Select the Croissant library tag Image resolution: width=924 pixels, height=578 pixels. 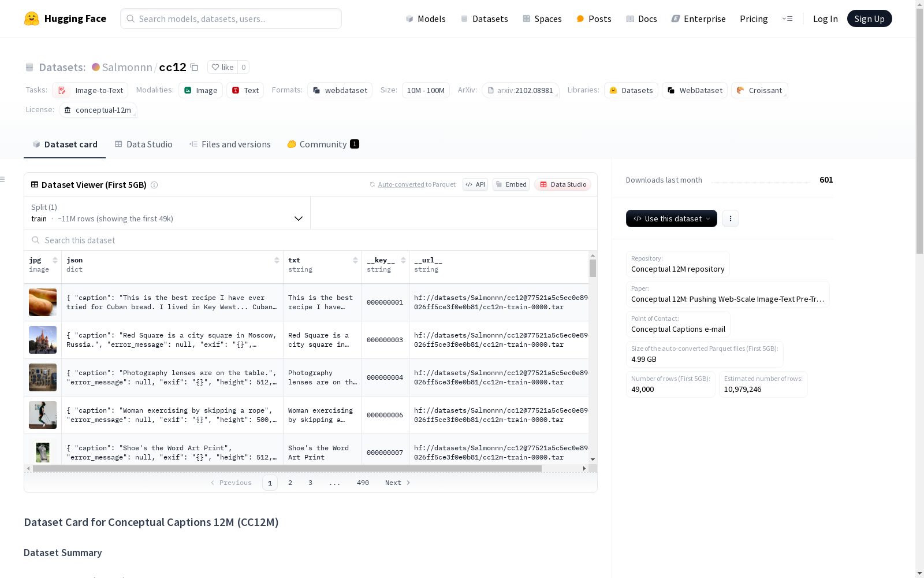point(759,90)
